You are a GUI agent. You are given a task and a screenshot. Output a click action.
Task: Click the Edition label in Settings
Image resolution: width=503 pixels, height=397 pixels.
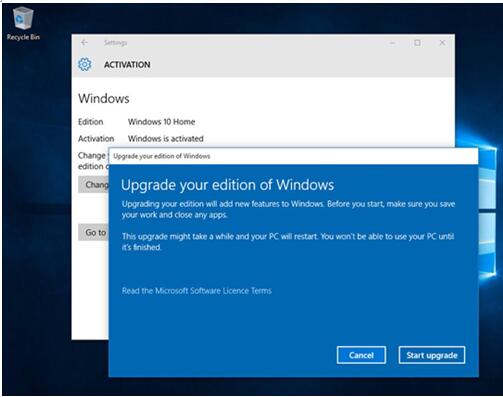click(91, 122)
